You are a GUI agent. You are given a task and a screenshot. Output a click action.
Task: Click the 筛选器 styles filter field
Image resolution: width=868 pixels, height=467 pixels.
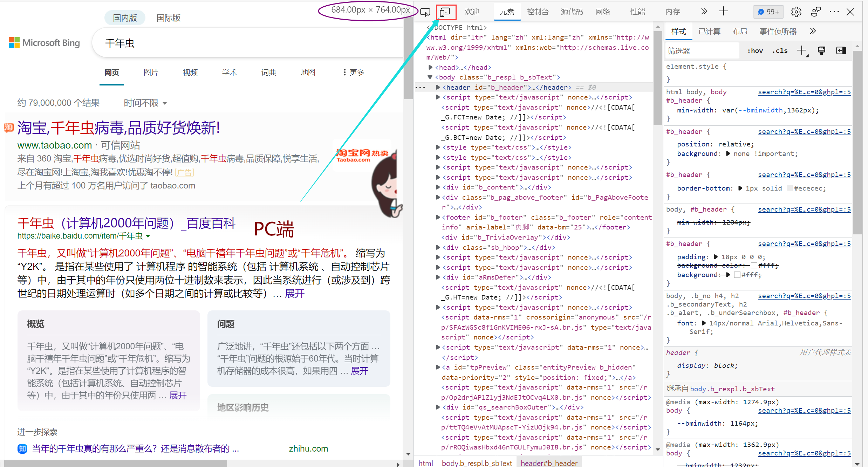tap(701, 51)
